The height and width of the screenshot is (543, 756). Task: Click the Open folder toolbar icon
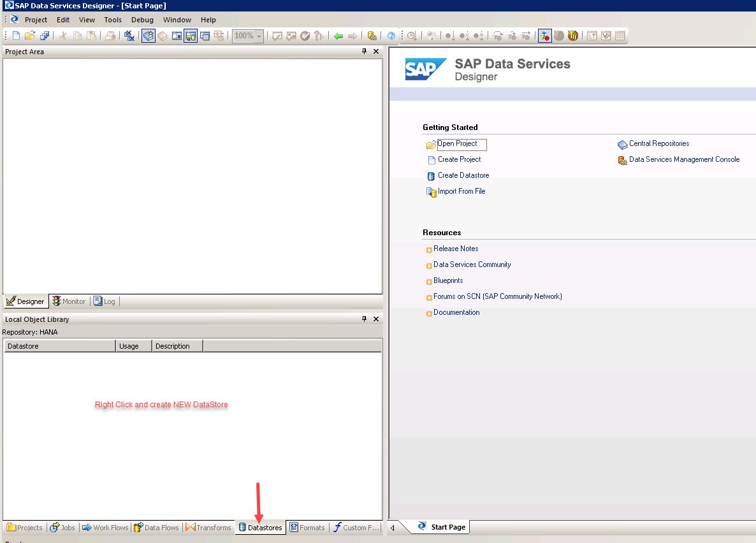(x=30, y=36)
